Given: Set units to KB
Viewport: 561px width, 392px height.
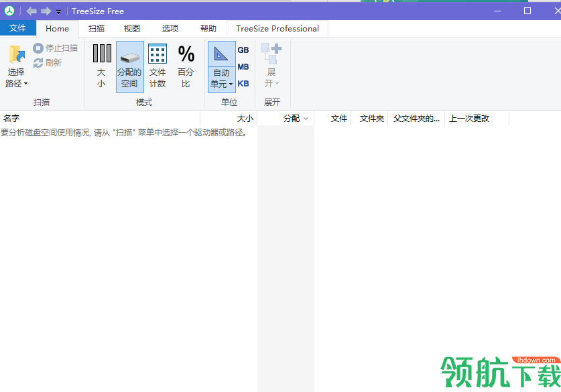Looking at the screenshot, I should click(x=243, y=84).
